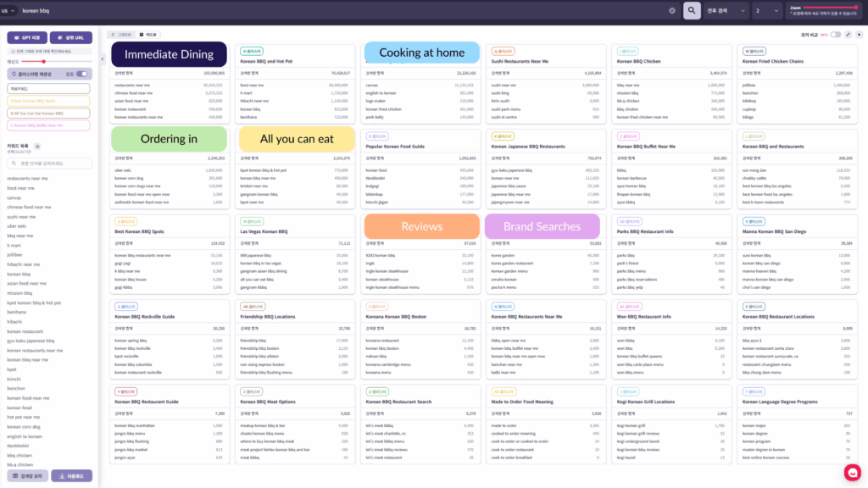Click the Las Vegas Korean BBQ card title
This screenshot has height=488, width=868.
[x=264, y=232]
